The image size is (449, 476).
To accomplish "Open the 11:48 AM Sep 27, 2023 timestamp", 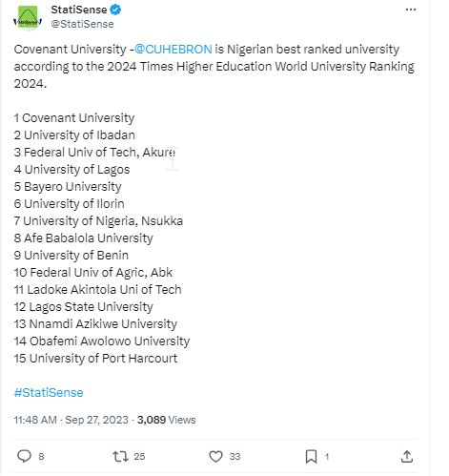I will tap(71, 420).
